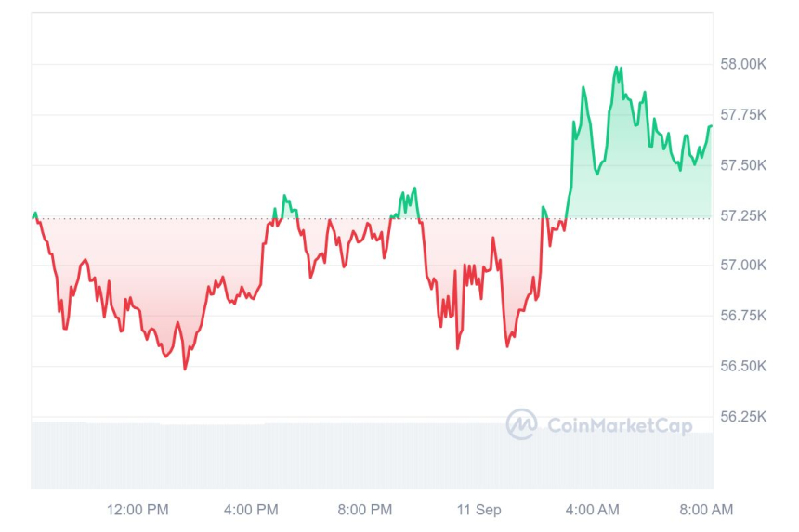Click the 4:00 PM time axis label
This screenshot has height=532, width=799.
click(251, 510)
